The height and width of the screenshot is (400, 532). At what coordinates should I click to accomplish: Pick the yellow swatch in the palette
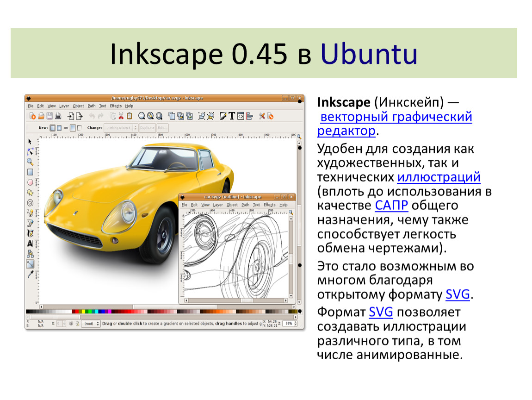(83, 312)
